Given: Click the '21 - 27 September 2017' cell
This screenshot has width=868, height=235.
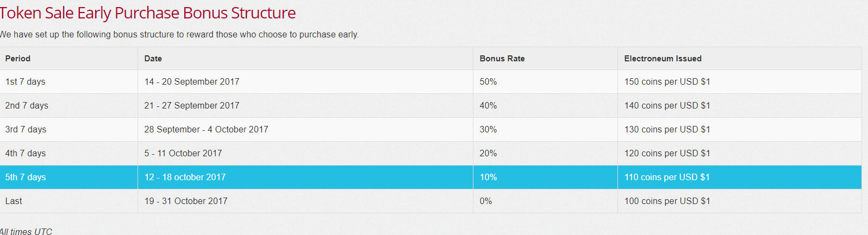Looking at the screenshot, I should (305, 106).
